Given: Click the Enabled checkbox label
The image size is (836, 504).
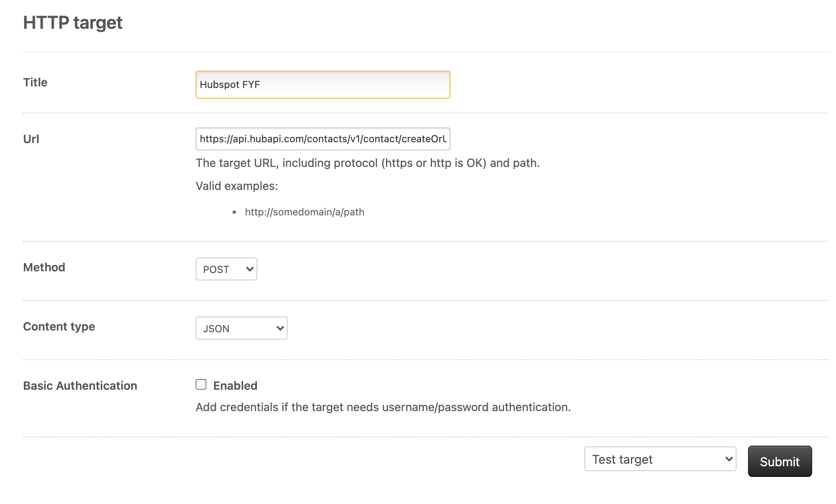Looking at the screenshot, I should pyautogui.click(x=235, y=386).
